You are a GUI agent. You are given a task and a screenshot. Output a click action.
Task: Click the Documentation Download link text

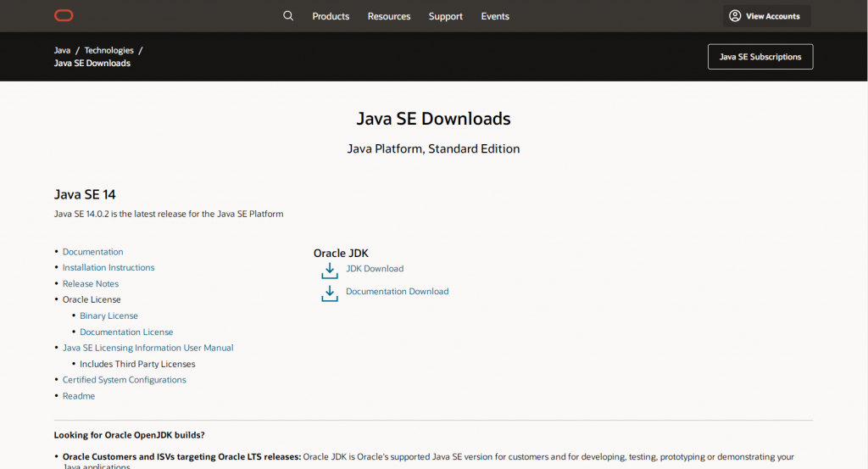tap(397, 291)
